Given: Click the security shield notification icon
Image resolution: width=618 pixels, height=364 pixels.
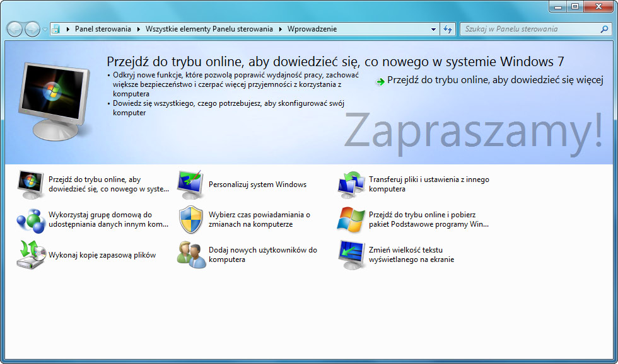Looking at the screenshot, I should tap(190, 220).
